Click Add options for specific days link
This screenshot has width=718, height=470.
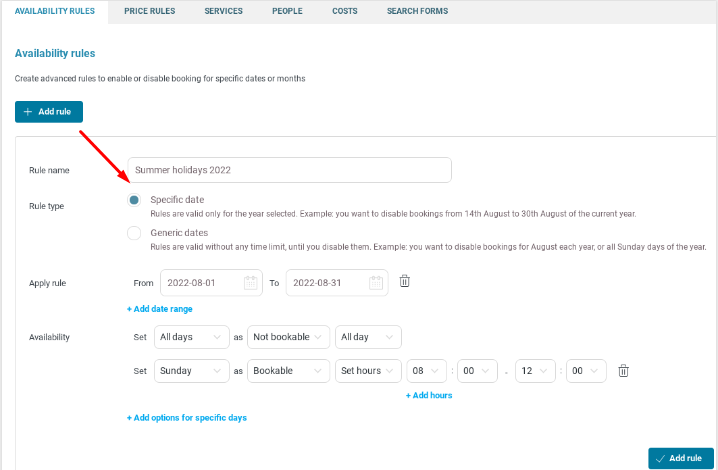coord(187,418)
